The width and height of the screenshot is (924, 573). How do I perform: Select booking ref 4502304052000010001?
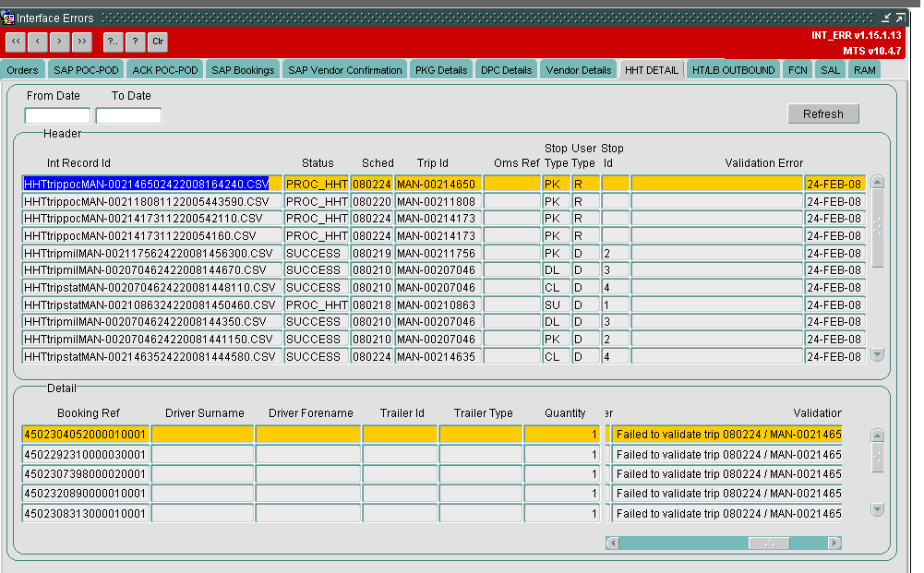[86, 434]
